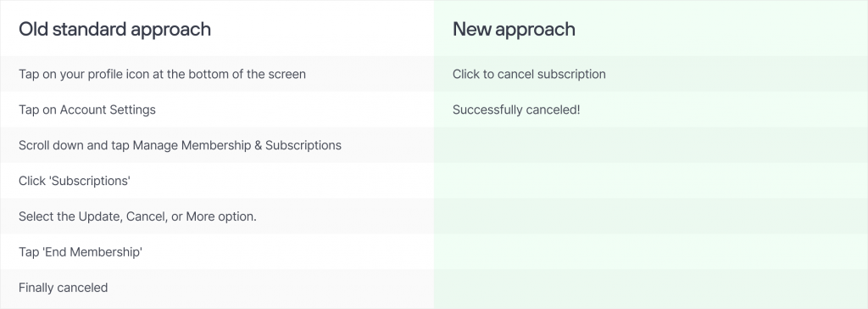Choose the 'Scroll down and tap Manage Membership' step

click(x=217, y=145)
